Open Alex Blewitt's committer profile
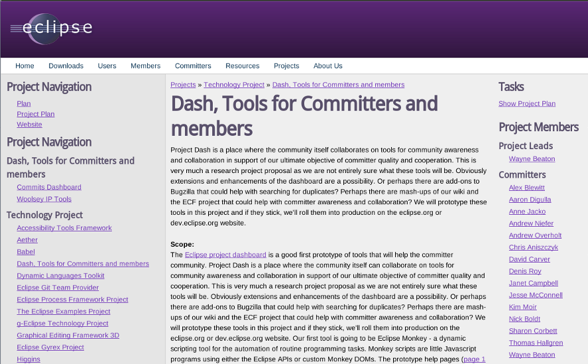The height and width of the screenshot is (364, 588). tap(526, 188)
